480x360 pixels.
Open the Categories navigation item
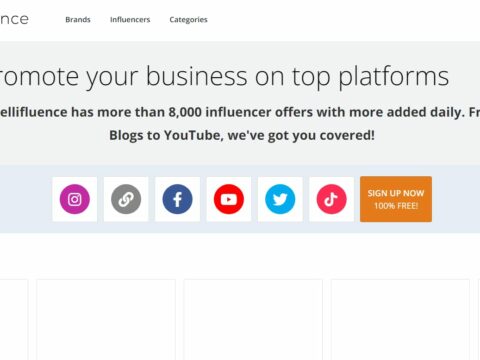[x=188, y=20]
